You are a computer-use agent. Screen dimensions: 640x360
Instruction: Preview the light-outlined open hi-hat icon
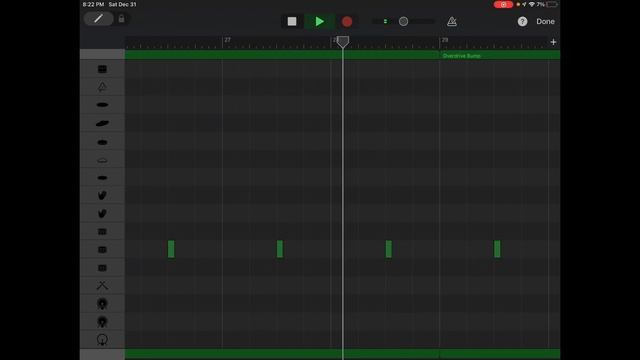102,160
